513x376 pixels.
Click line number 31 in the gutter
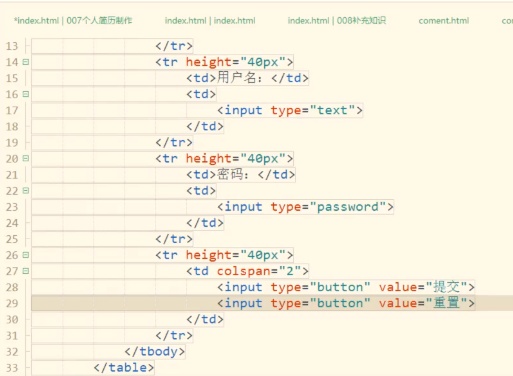click(12, 336)
